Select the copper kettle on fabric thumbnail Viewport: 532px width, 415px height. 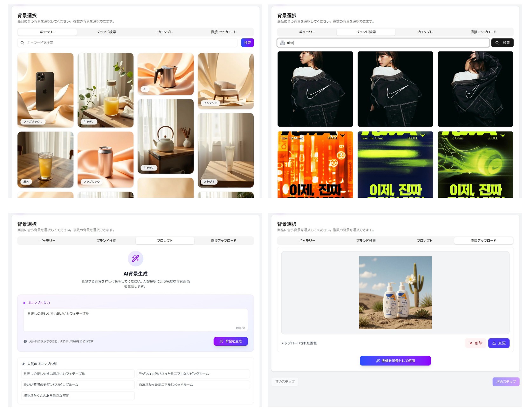tap(165, 74)
